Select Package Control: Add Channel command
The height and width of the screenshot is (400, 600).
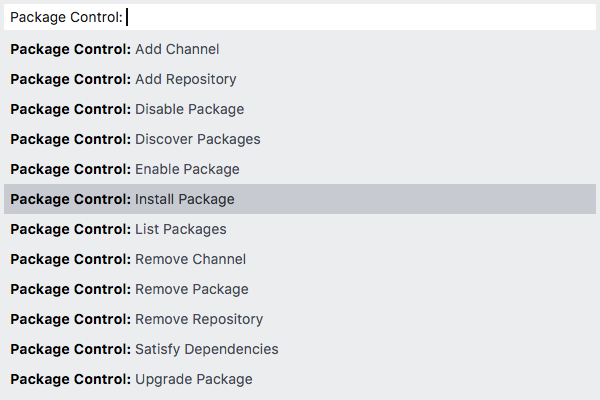pos(300,49)
